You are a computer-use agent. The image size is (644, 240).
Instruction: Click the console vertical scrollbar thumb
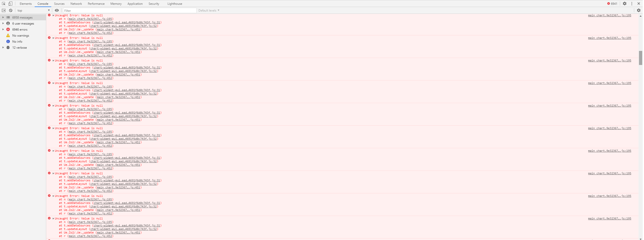(x=640, y=58)
